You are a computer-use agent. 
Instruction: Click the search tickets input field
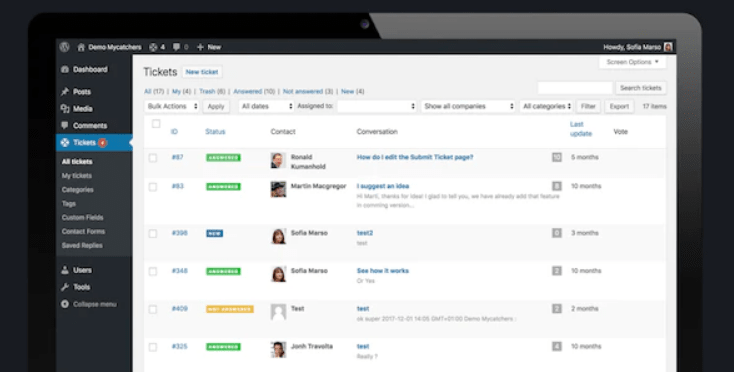pyautogui.click(x=575, y=88)
